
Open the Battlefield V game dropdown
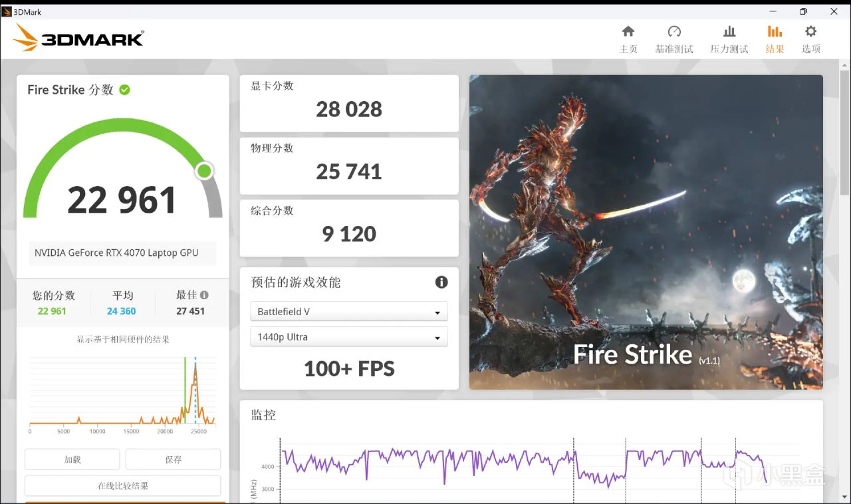click(349, 312)
